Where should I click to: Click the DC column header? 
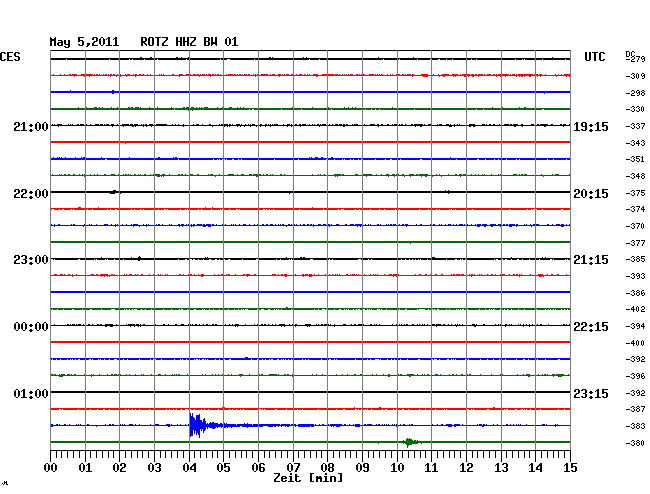(630, 55)
